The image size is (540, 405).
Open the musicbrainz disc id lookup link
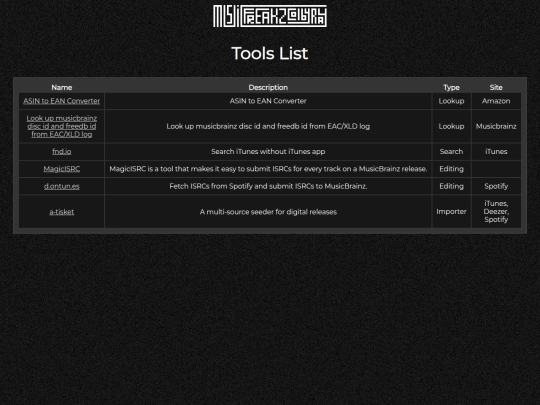click(x=62, y=126)
